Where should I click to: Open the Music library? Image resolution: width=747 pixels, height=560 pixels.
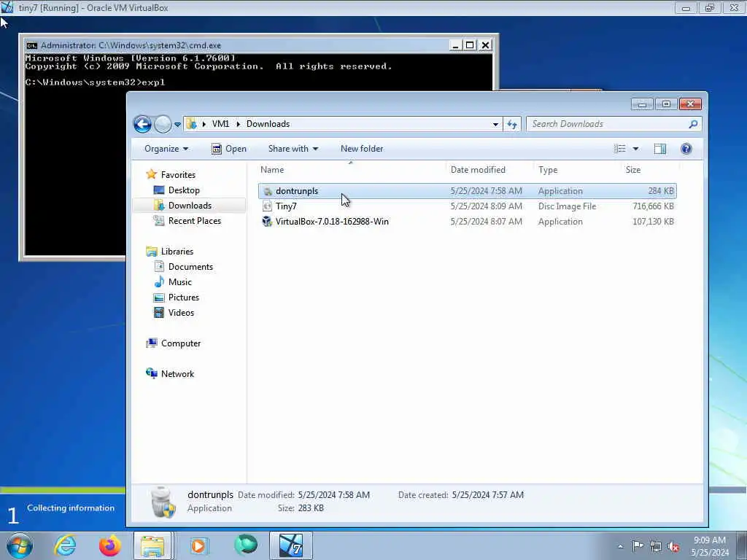click(x=179, y=282)
